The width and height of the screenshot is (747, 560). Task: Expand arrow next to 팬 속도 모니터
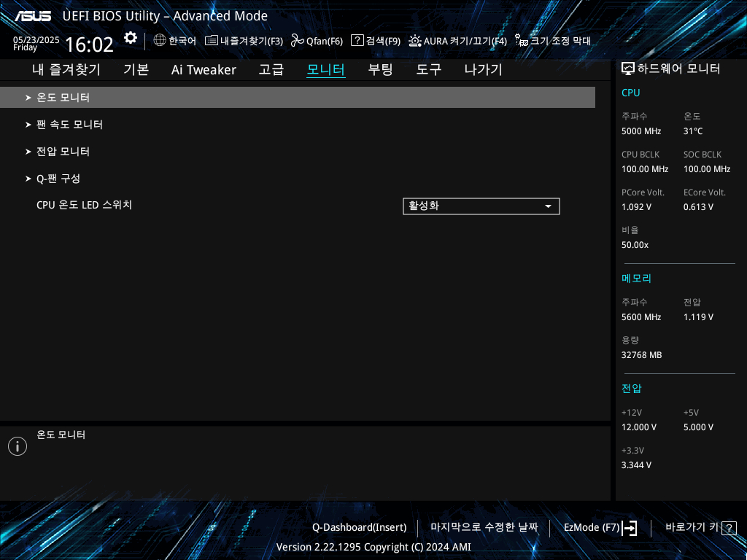(x=28, y=125)
